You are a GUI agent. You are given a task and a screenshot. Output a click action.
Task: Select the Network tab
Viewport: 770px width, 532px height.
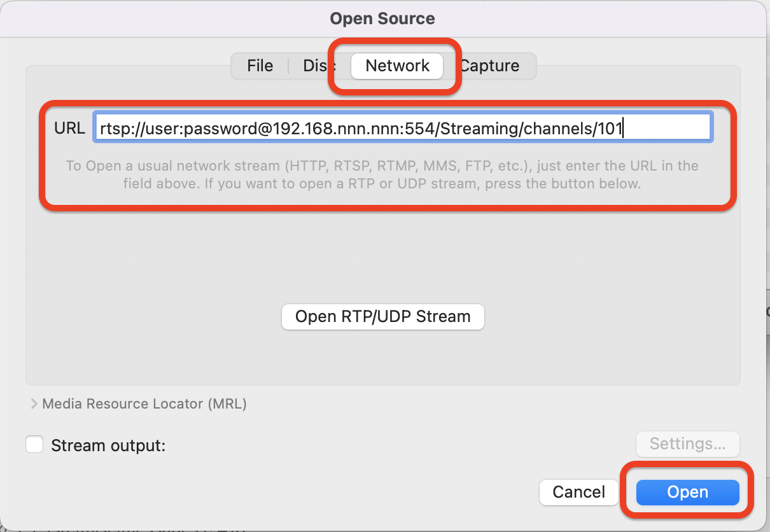coord(398,66)
